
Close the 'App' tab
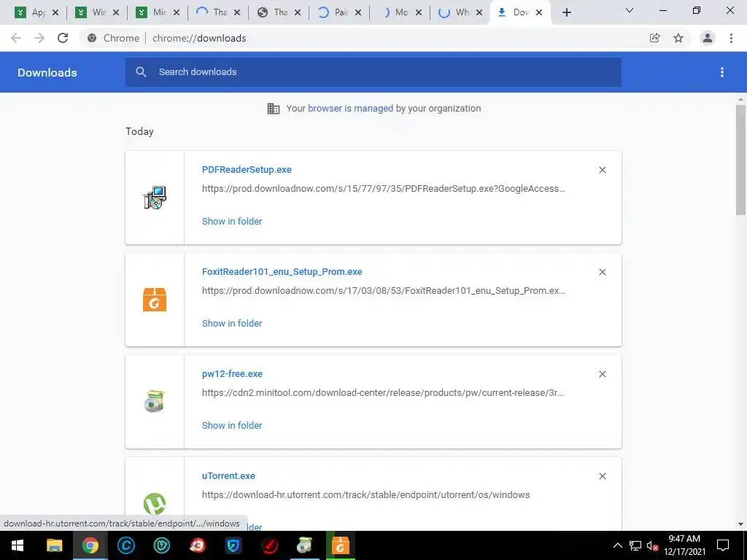(55, 13)
